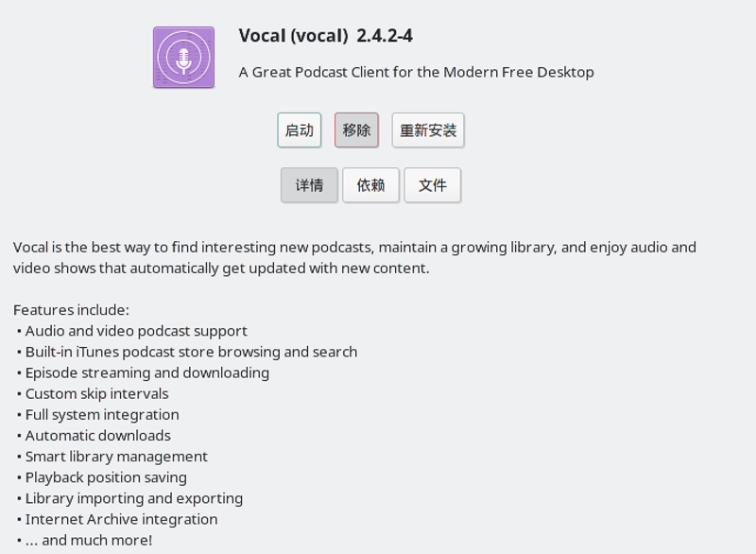The width and height of the screenshot is (756, 554).
Task: Click the 'Vocal is the best way' paragraph
Action: (x=354, y=257)
